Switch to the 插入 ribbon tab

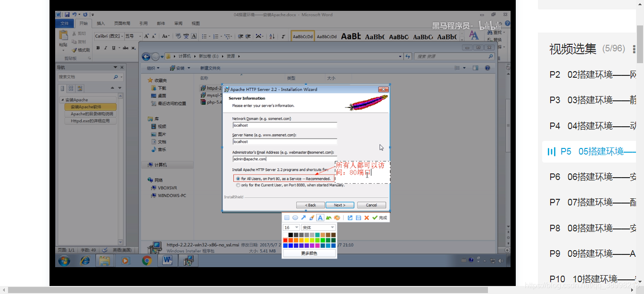(101, 23)
